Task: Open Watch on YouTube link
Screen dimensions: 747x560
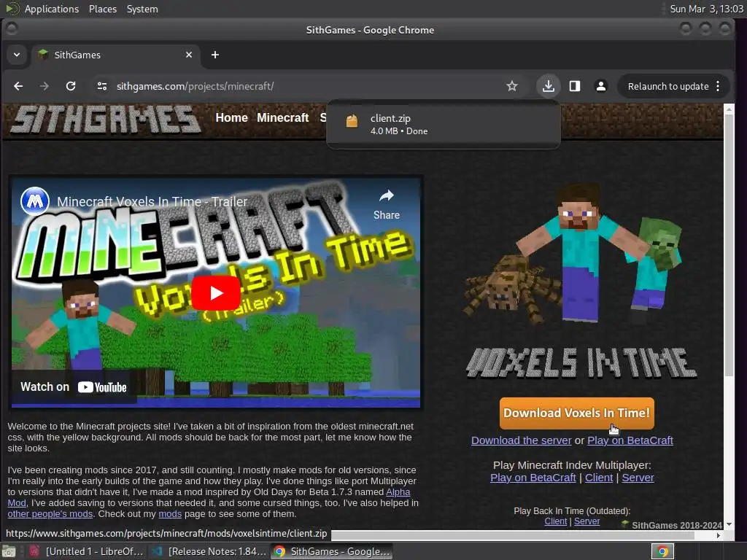Action: coord(74,387)
